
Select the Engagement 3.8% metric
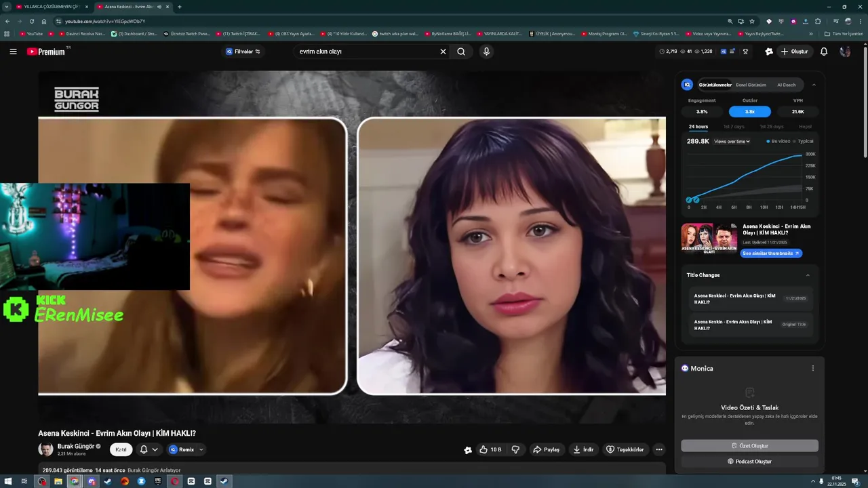tap(702, 112)
